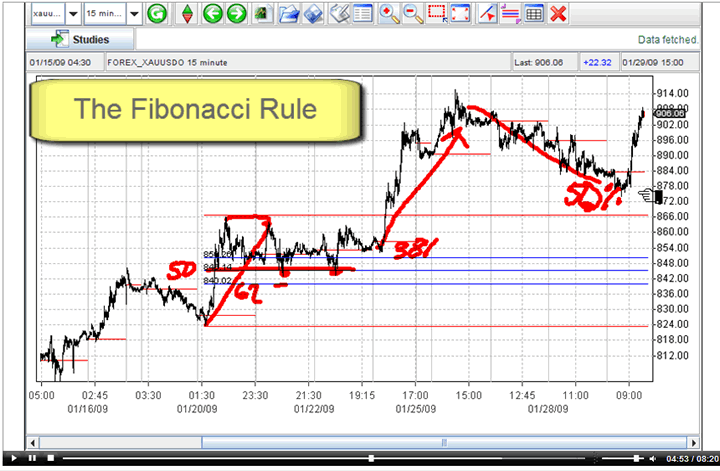Click the 'Data fetched.' status text

point(668,40)
